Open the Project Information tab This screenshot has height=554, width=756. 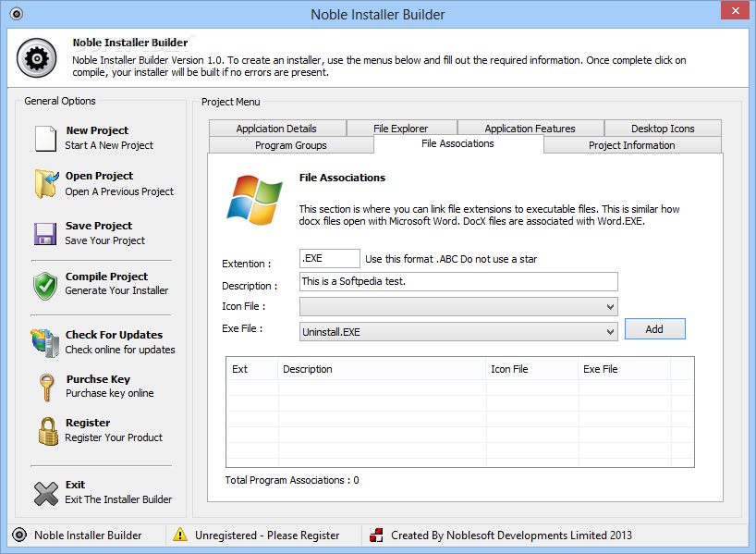[632, 145]
